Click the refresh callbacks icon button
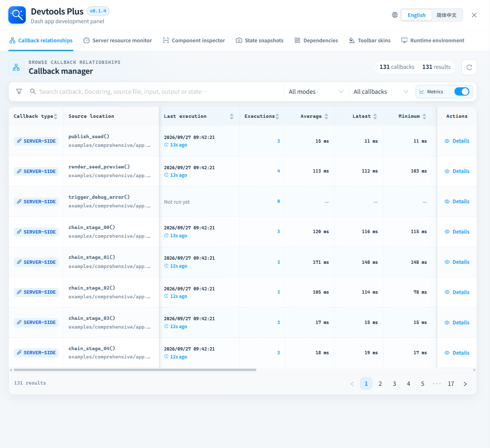The width and height of the screenshot is (490, 448). point(469,67)
